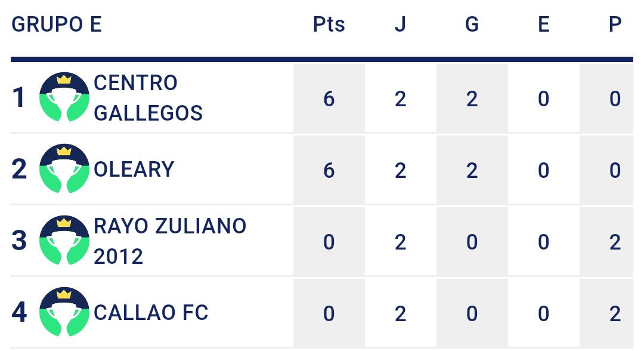644x351 pixels.
Task: Click the Pts column header
Action: [x=329, y=24]
